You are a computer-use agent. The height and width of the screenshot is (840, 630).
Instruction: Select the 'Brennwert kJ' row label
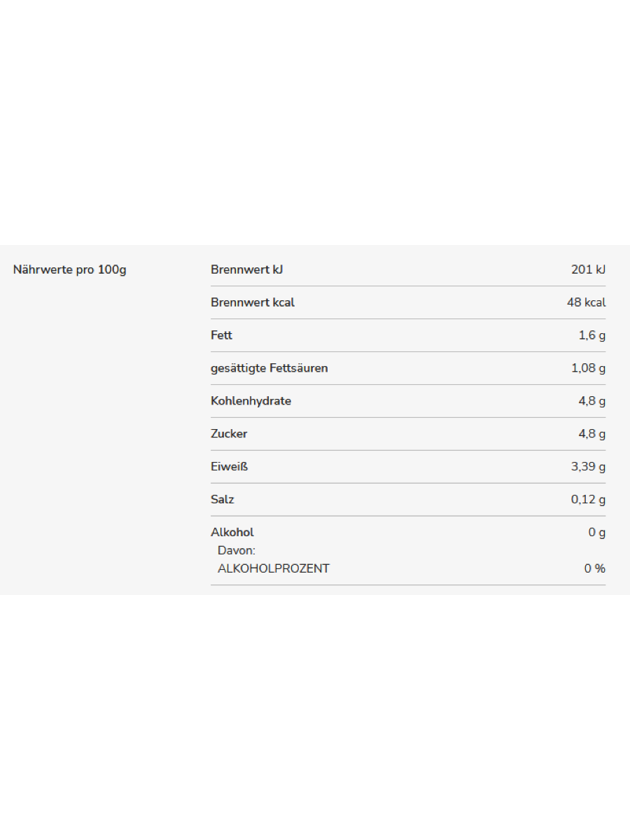coord(246,269)
